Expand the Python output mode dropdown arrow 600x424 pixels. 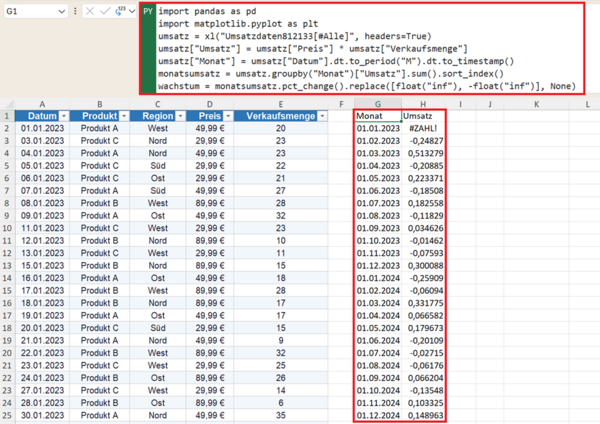tap(132, 11)
